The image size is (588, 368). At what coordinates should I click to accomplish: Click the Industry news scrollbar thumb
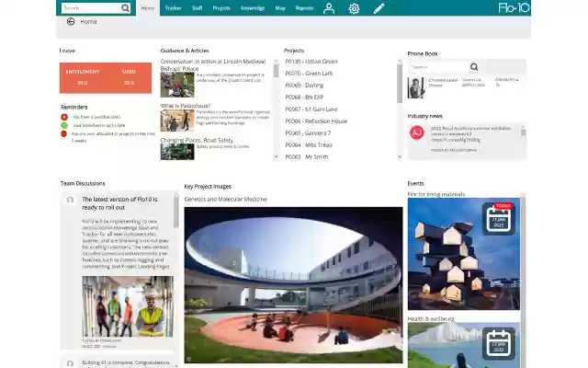pyautogui.click(x=523, y=132)
